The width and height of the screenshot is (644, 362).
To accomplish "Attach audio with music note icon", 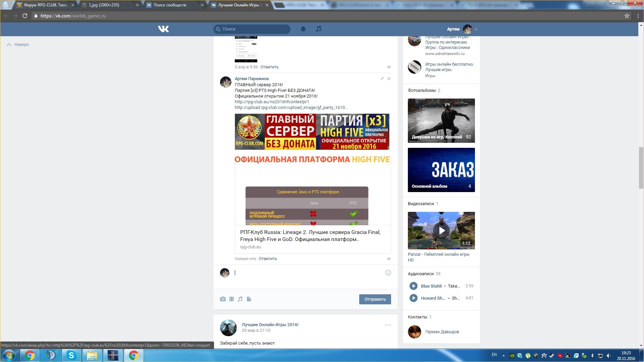I will pyautogui.click(x=240, y=299).
